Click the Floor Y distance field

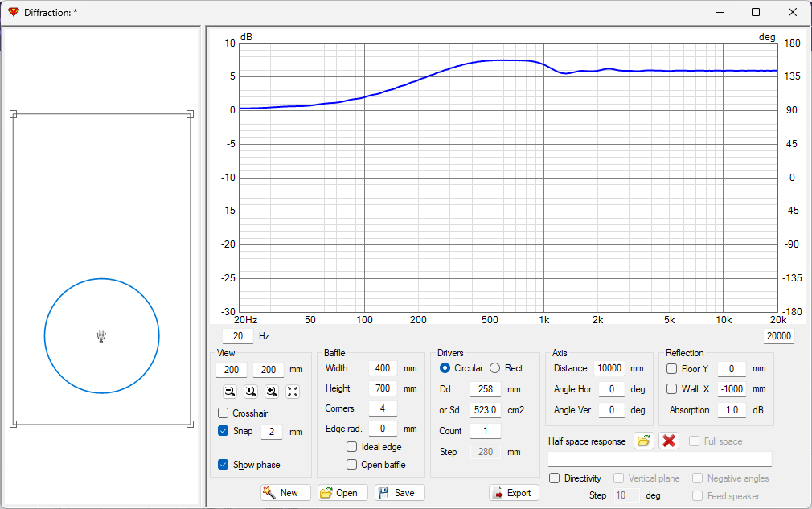coord(732,368)
